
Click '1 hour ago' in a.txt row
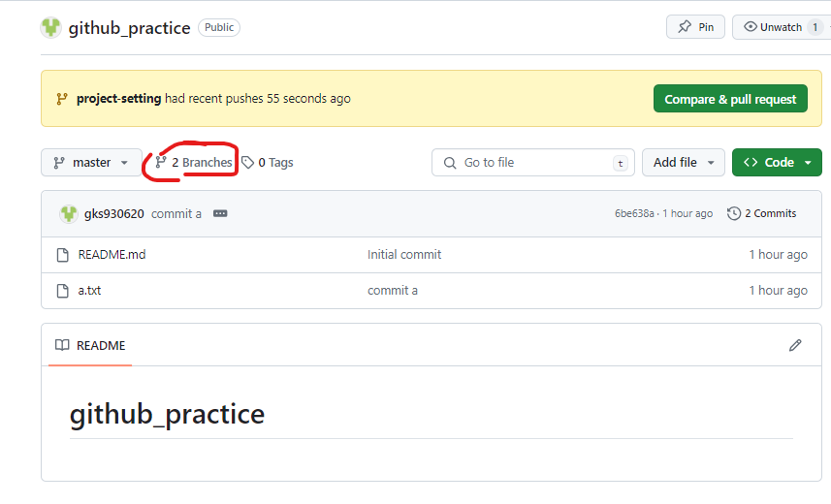[778, 291]
